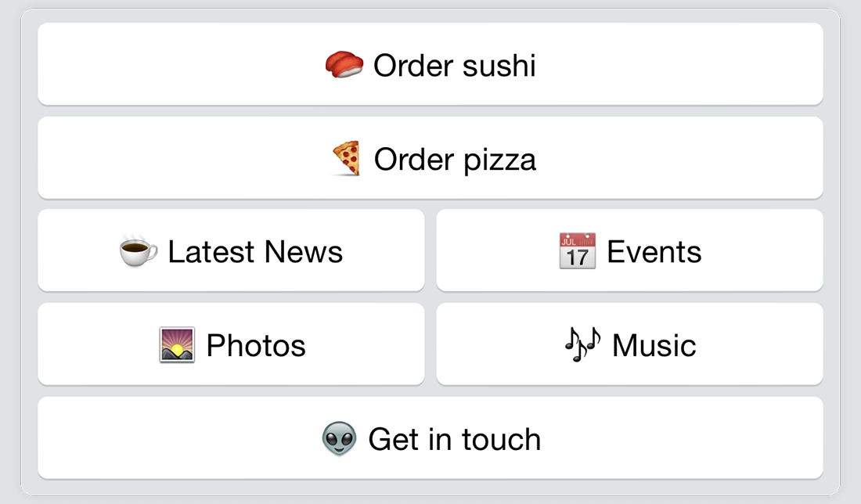Click the "Order sushi" text label
This screenshot has height=504, width=861.
click(x=455, y=66)
